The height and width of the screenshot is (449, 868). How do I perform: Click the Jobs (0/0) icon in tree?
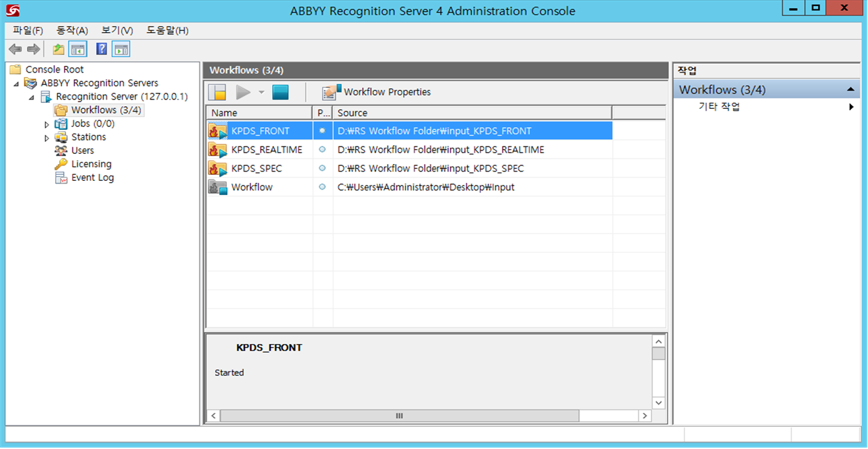pos(61,124)
